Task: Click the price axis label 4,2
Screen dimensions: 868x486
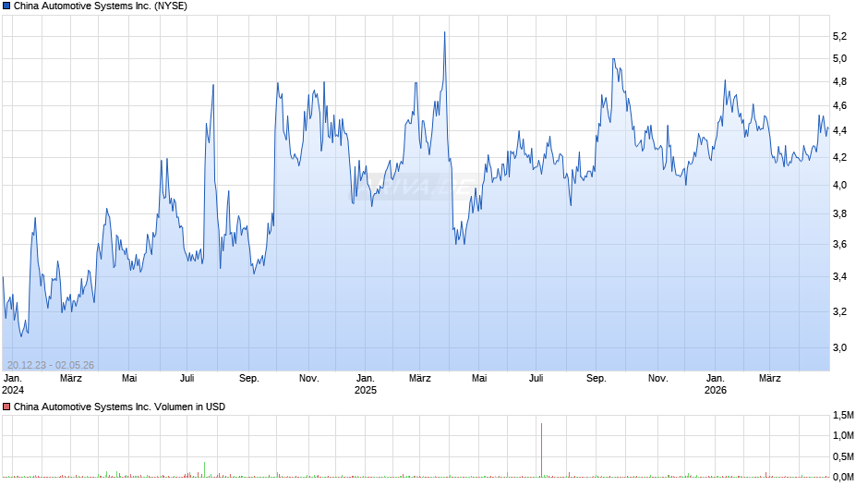Action: tap(839, 157)
